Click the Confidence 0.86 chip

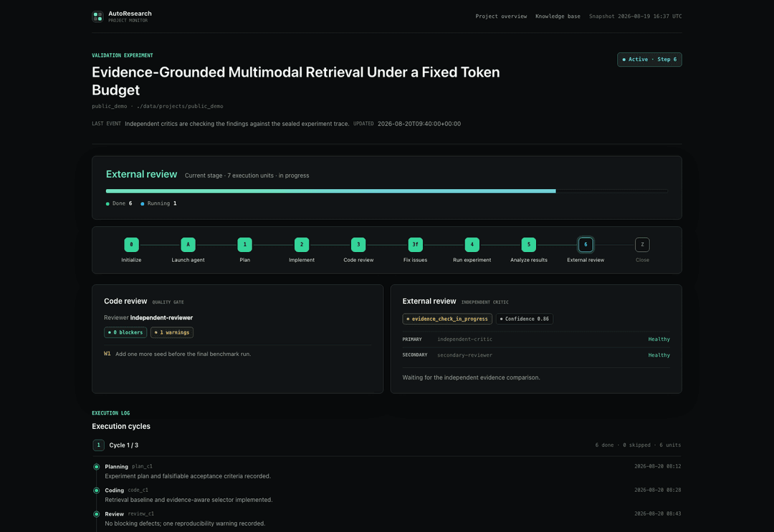click(524, 319)
